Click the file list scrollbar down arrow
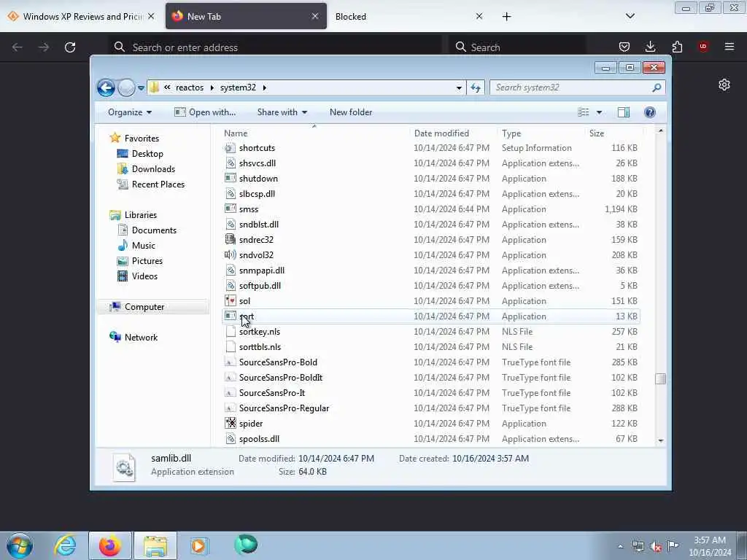 (x=660, y=440)
